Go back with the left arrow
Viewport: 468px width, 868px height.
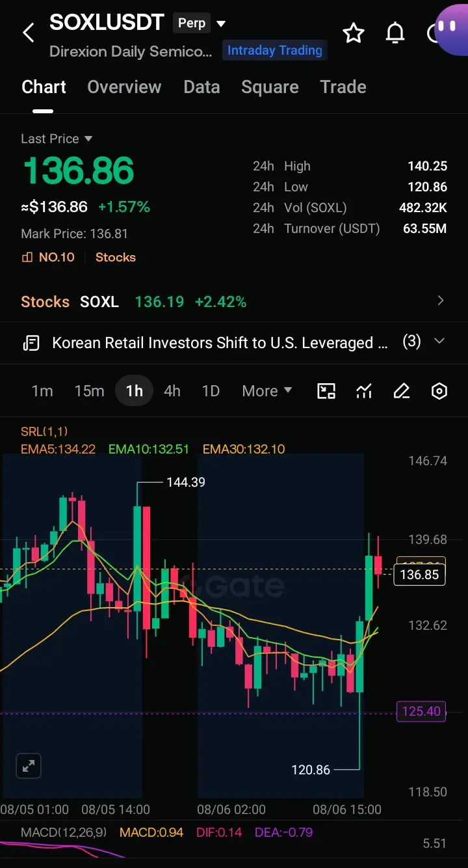(x=29, y=33)
